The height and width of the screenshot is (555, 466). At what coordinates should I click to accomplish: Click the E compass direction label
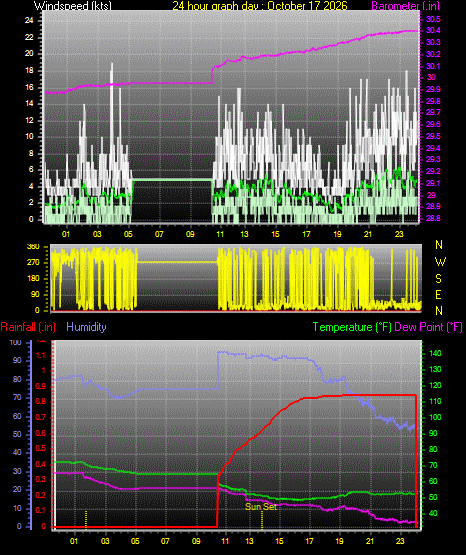[x=438, y=295]
